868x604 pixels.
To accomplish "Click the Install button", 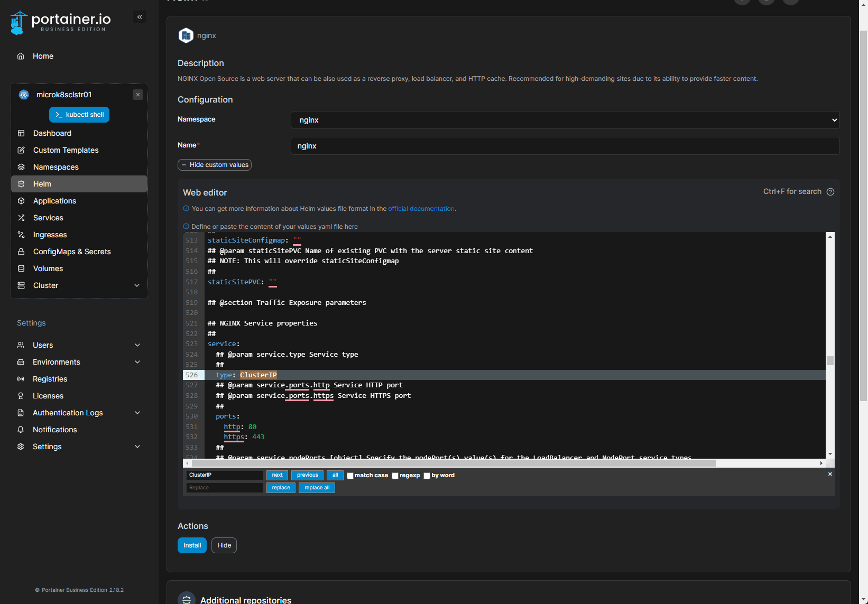I will click(192, 545).
